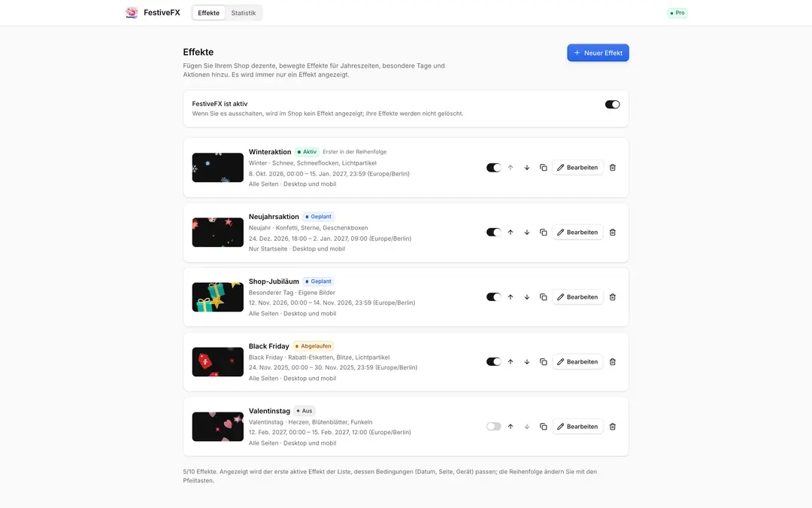812x508 pixels.
Task: Open the Valentinstag hearts preview thumbnail
Action: click(217, 427)
